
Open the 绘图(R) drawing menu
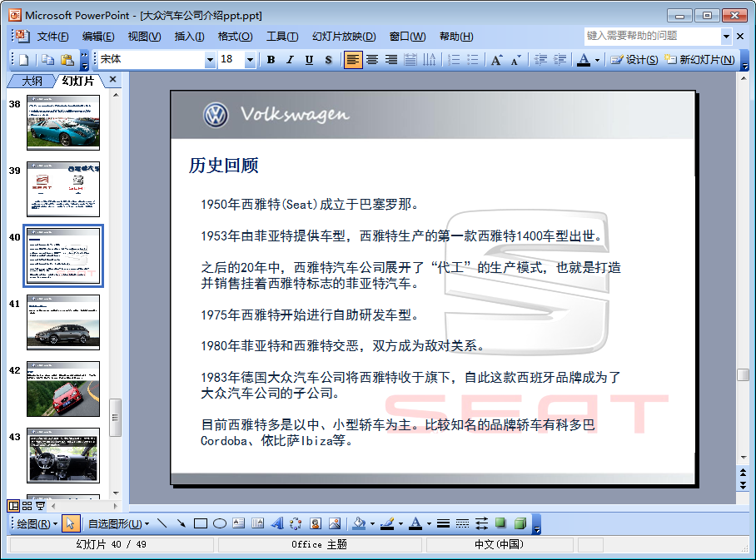tap(37, 524)
